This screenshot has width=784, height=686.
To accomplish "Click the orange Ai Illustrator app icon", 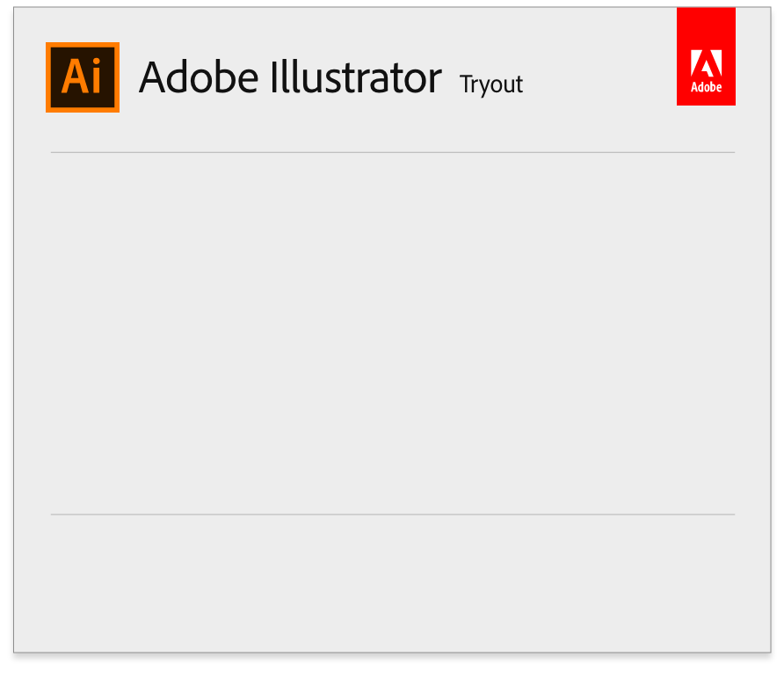I will pos(83,77).
